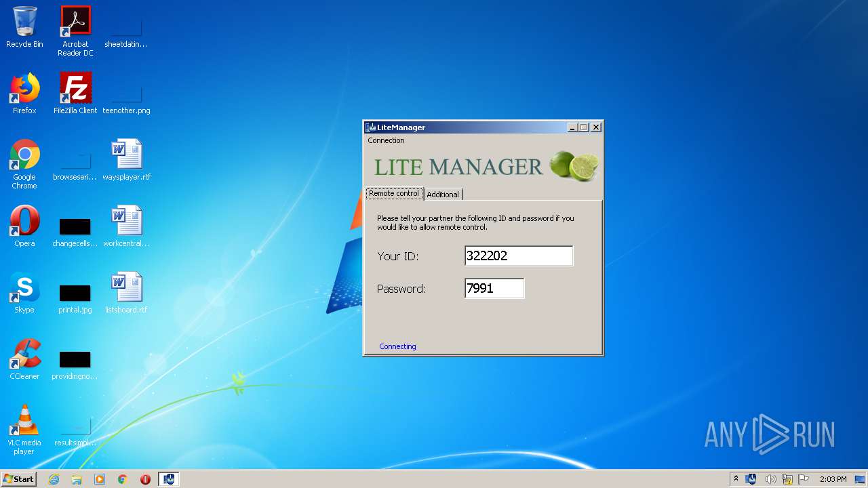
Task: Open Windows Media Player taskbar icon
Action: [100, 479]
